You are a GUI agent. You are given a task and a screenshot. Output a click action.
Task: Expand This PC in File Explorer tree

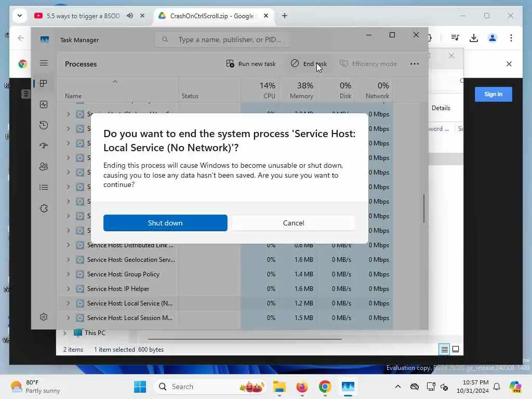64,333
